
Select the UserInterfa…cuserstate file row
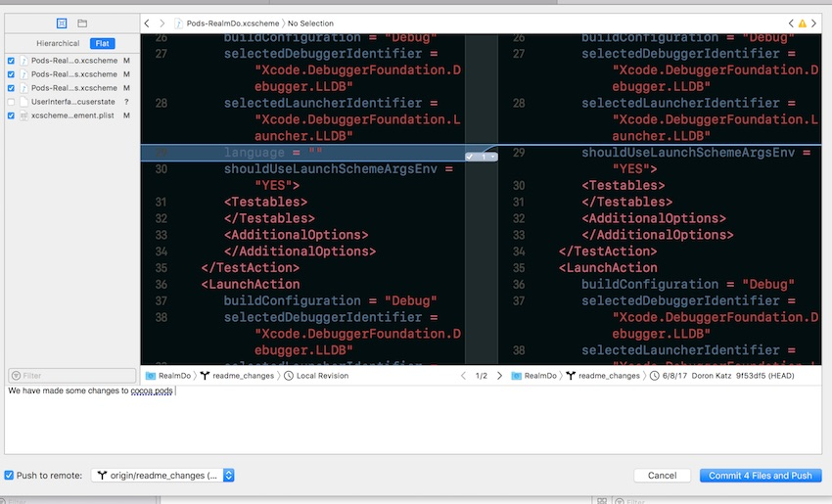click(72, 102)
